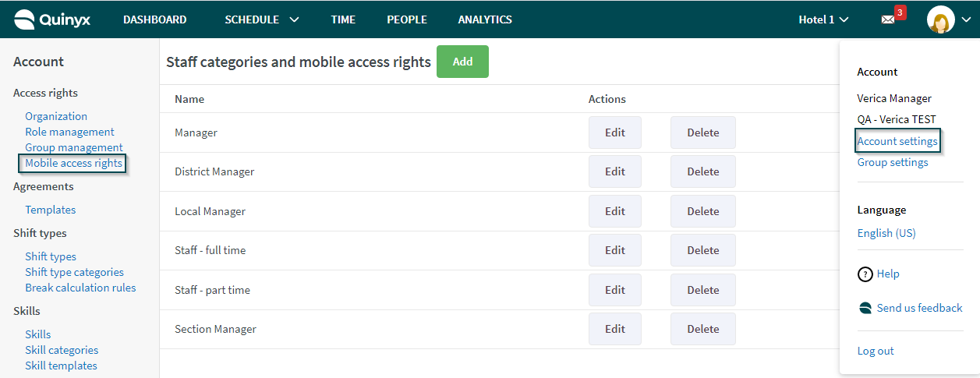Open Account settings link
Image resolution: width=980 pixels, height=378 pixels.
click(x=897, y=141)
